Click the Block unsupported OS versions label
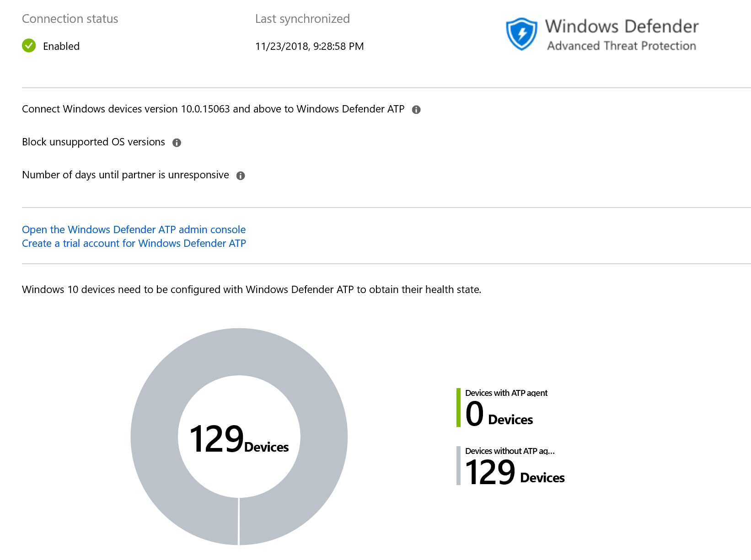The width and height of the screenshot is (751, 560). pos(93,142)
